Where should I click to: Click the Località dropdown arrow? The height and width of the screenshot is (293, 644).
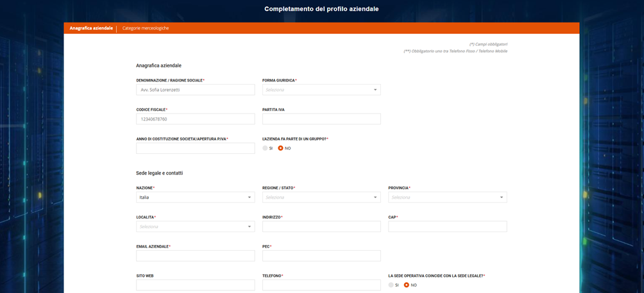point(249,226)
